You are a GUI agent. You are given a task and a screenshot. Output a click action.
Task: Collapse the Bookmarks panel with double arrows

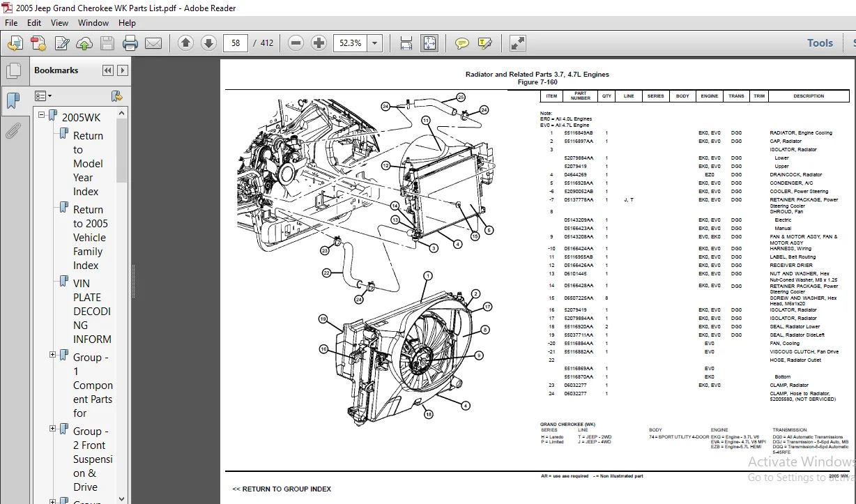[x=107, y=70]
